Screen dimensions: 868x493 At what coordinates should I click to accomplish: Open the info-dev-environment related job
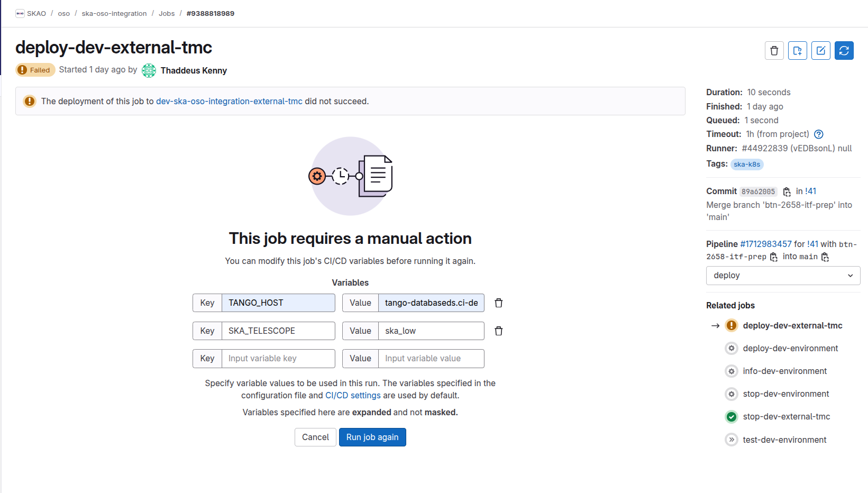(x=784, y=371)
